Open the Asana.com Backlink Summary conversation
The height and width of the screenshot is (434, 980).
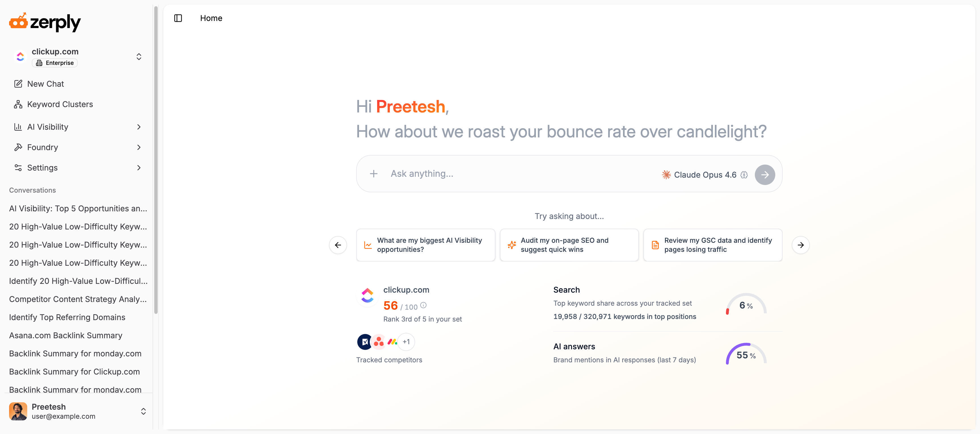[66, 336]
